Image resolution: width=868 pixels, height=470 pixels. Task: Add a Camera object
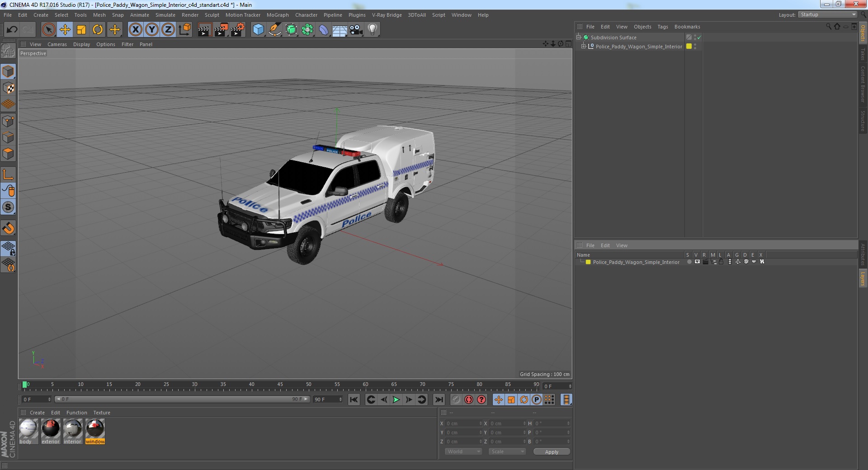click(356, 30)
